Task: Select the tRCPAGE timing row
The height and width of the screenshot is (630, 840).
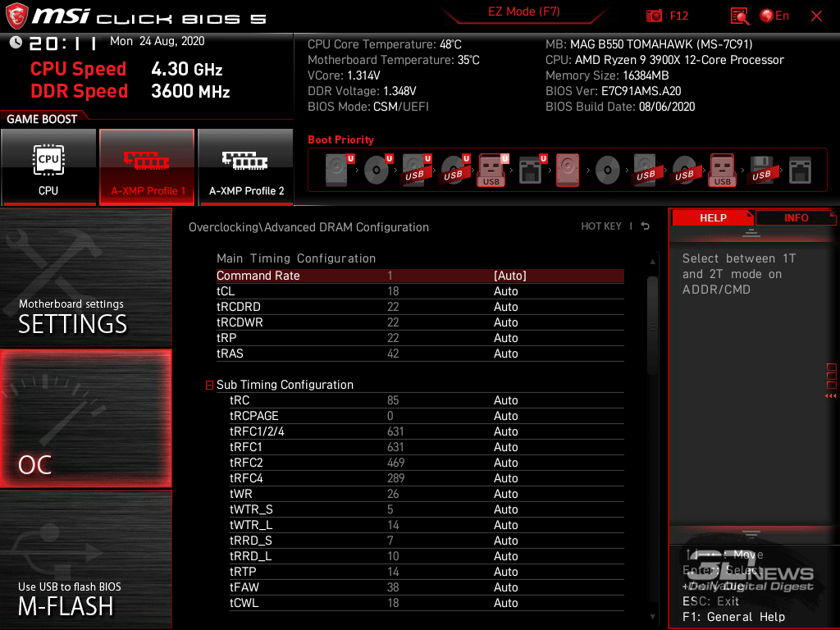Action: [x=427, y=416]
